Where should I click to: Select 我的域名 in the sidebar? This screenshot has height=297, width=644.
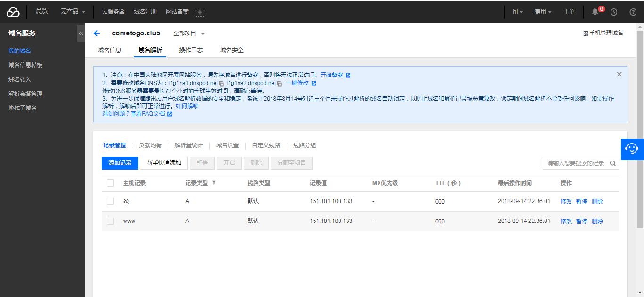coord(20,51)
